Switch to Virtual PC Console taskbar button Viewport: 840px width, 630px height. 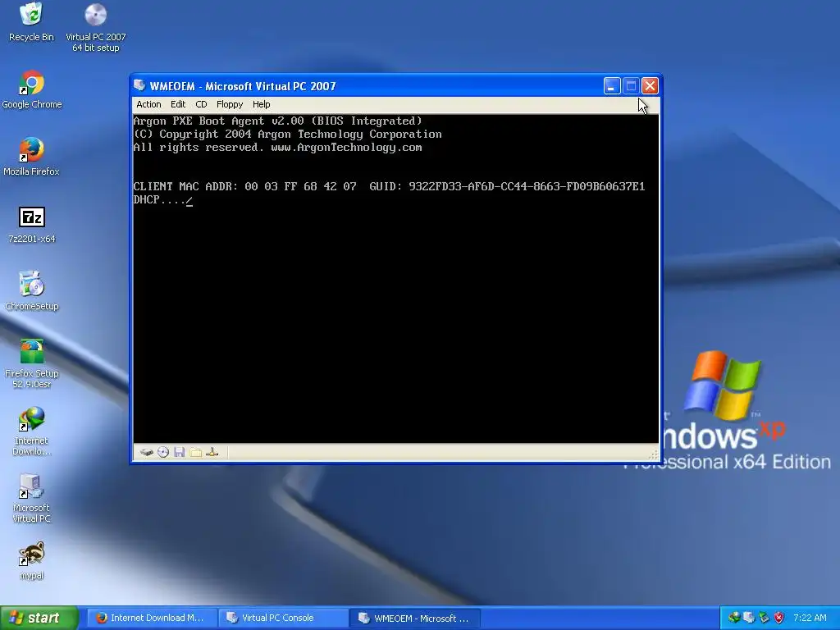[x=283, y=618]
